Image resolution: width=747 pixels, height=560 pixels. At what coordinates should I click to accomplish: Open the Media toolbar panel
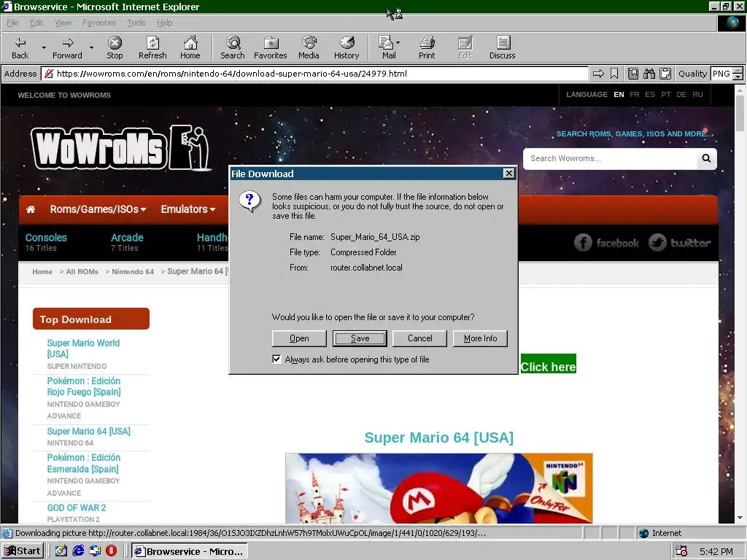point(309,47)
